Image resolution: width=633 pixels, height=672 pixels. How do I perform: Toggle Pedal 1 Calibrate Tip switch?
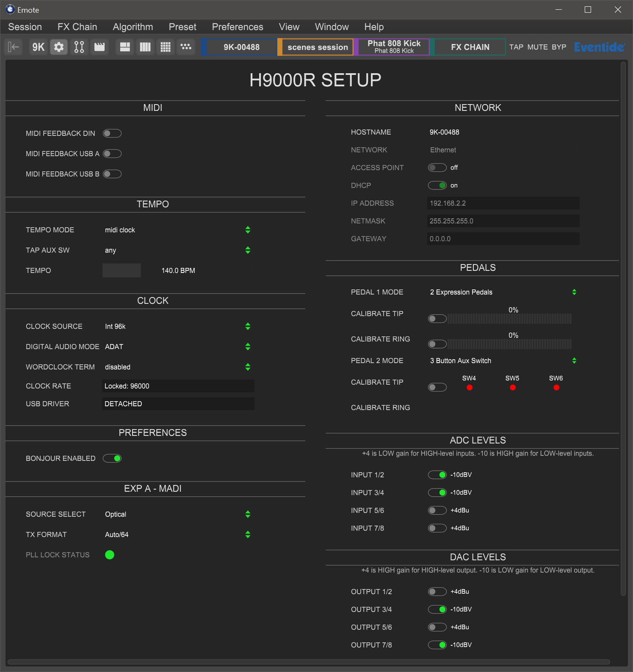437,319
